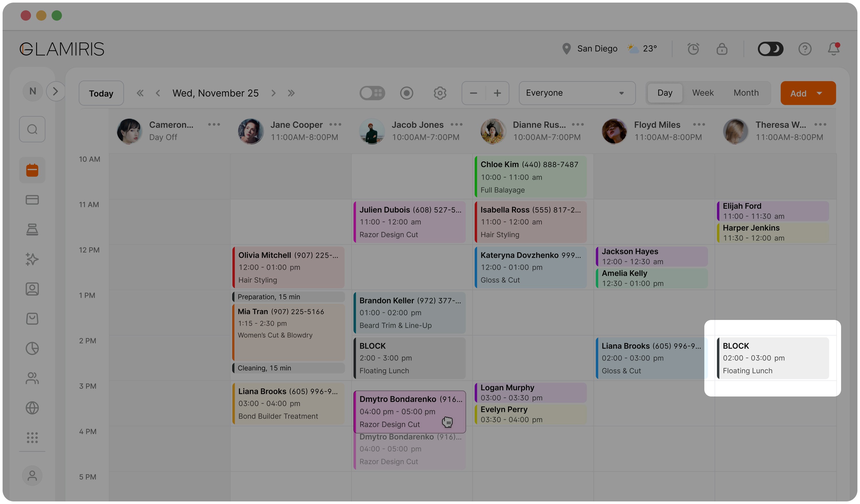The height and width of the screenshot is (504, 860).
Task: Expand the sidebar with chevron arrow
Action: pos(55,91)
